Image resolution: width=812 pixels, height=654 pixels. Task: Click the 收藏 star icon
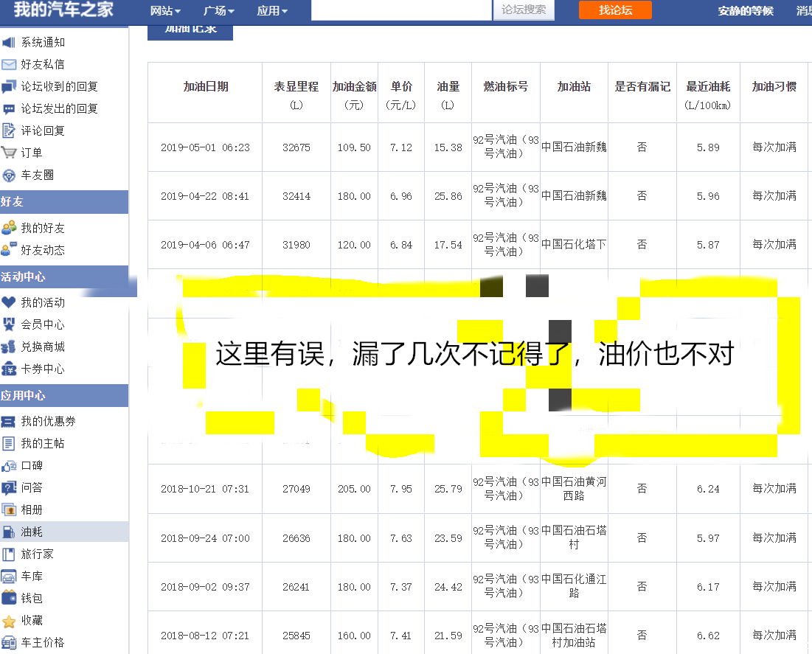coord(9,621)
